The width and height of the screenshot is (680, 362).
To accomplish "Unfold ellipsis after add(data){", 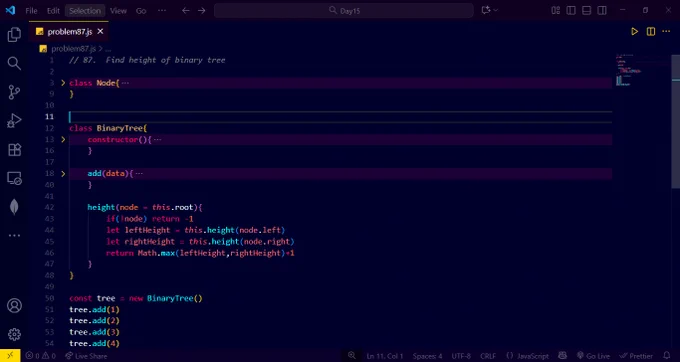I will point(139,173).
